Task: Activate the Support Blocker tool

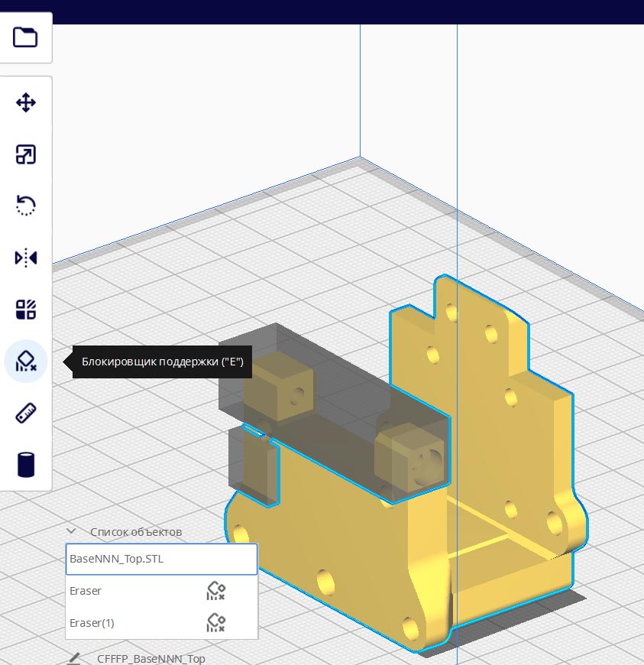Action: pos(26,362)
